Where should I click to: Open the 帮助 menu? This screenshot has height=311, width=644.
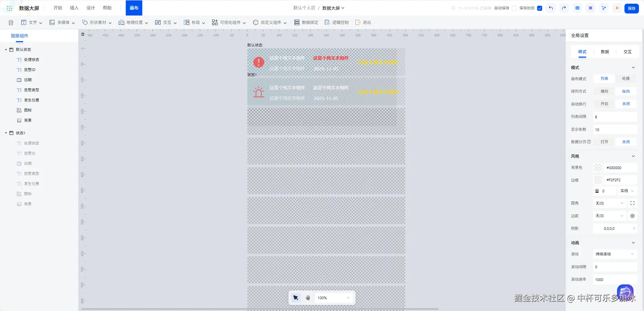pyautogui.click(x=107, y=8)
